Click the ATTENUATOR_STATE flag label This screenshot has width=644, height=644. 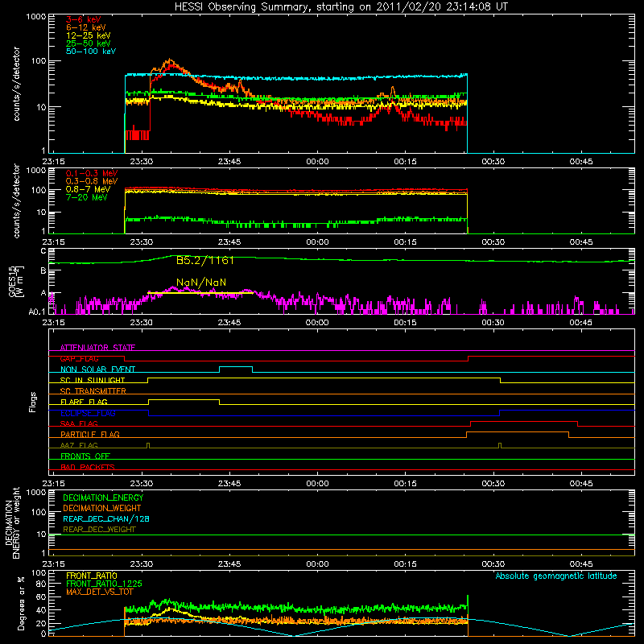point(97,348)
